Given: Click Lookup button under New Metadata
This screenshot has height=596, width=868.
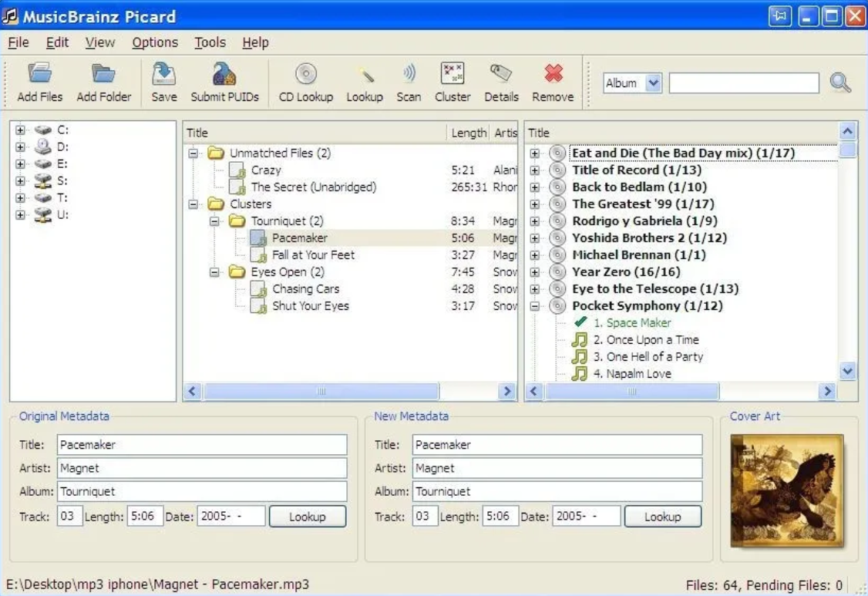Looking at the screenshot, I should coord(663,517).
